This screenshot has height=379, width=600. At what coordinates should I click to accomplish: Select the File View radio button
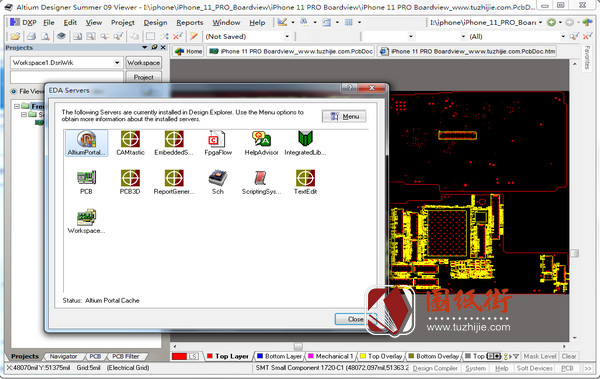click(14, 91)
